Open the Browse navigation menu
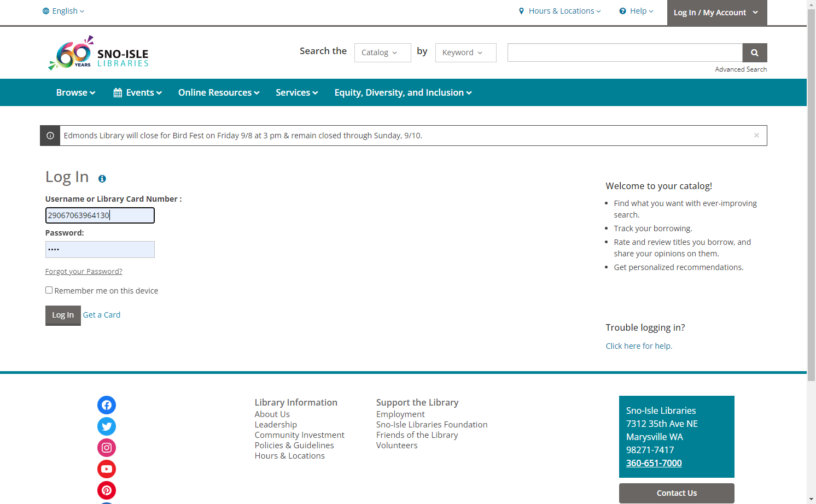The image size is (816, 504). 75,92
